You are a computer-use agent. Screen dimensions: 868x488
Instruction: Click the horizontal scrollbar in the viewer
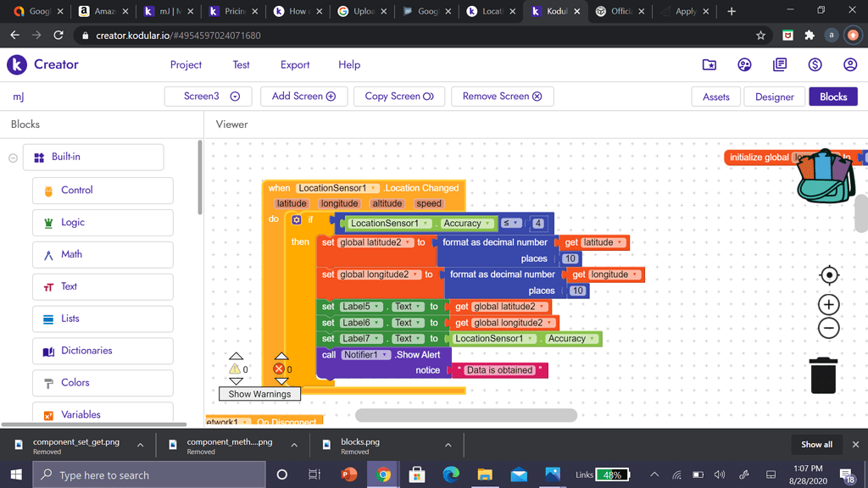pos(465,415)
